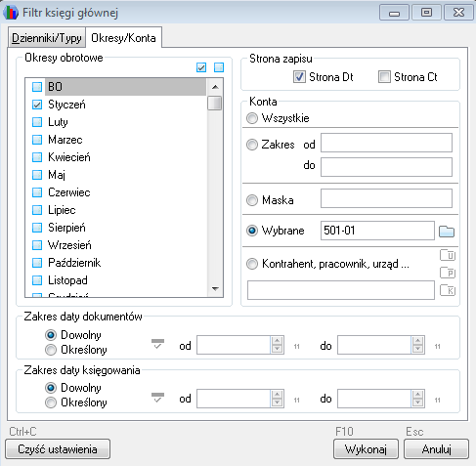Uncheck all periods with clear-all icon
This screenshot has width=476, height=466.
click(219, 67)
